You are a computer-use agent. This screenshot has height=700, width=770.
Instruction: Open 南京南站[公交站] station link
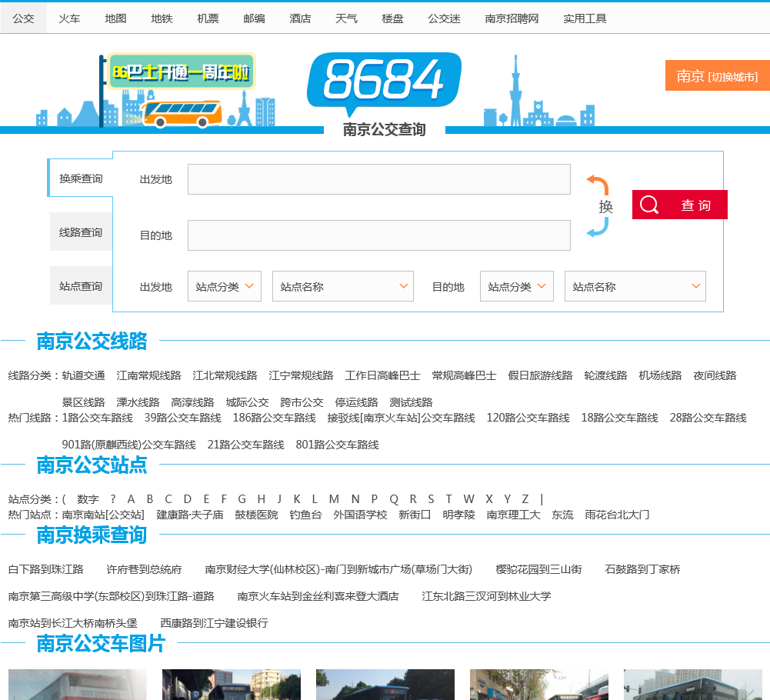tap(103, 515)
